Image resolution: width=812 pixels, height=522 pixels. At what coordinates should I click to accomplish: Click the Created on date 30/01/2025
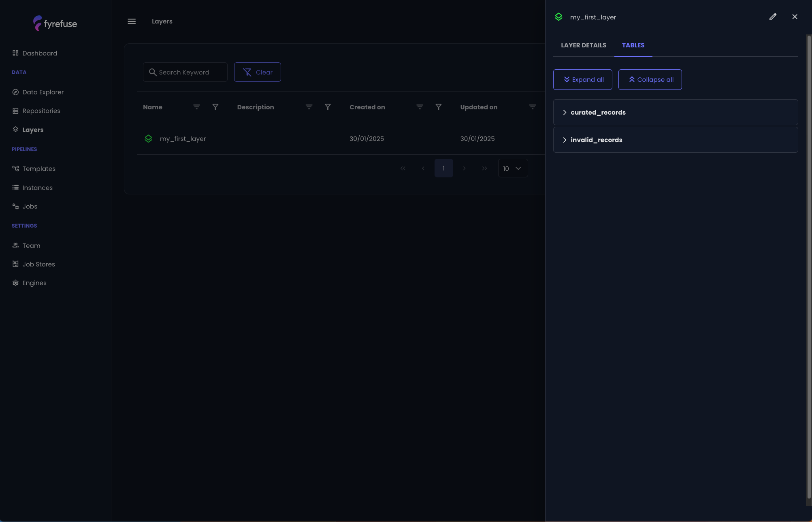click(x=367, y=138)
